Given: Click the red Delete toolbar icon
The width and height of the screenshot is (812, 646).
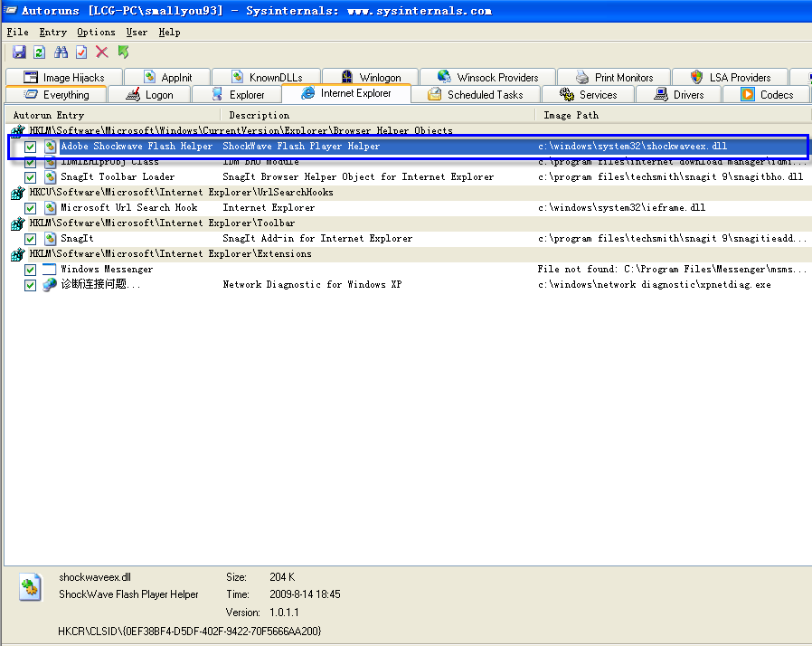Looking at the screenshot, I should [102, 52].
